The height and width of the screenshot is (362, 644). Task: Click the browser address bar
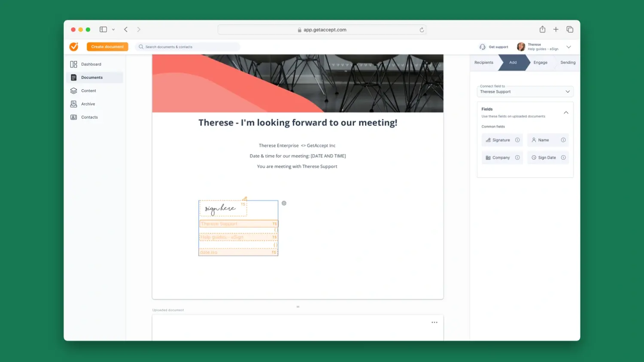[x=322, y=30]
